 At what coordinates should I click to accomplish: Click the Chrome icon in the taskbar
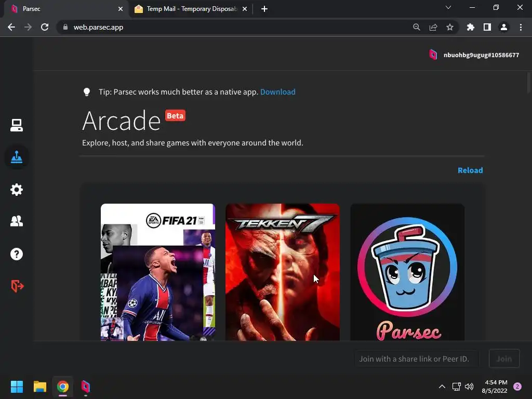click(x=63, y=387)
